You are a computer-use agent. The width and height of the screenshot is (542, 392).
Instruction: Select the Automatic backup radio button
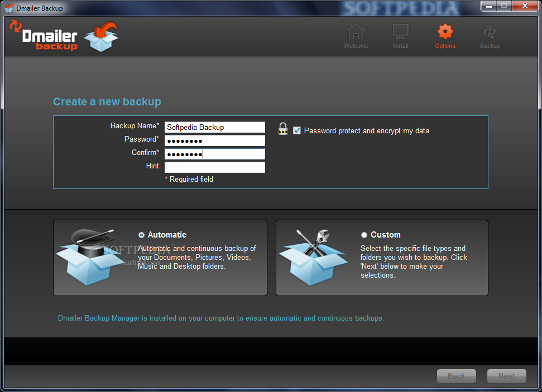(141, 235)
